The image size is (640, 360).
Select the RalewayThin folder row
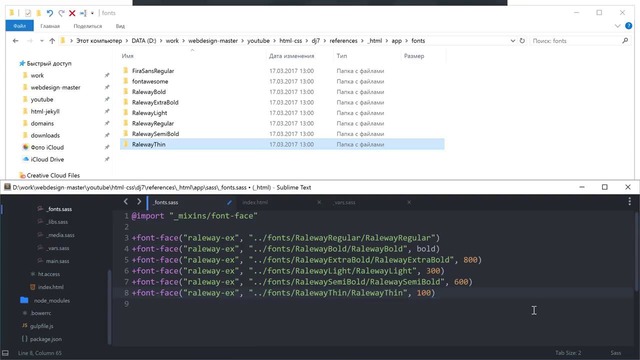tap(282, 144)
